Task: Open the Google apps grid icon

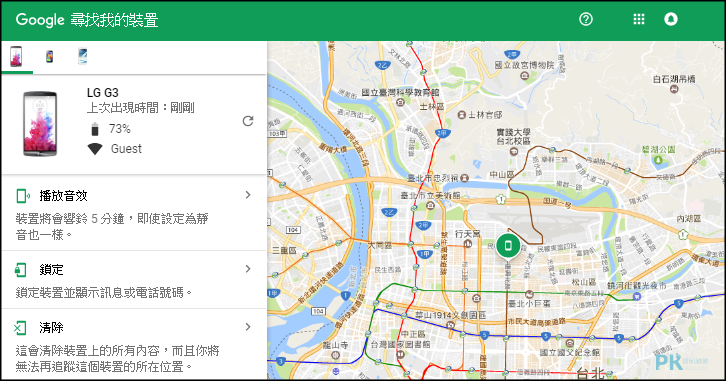Action: coord(639,19)
